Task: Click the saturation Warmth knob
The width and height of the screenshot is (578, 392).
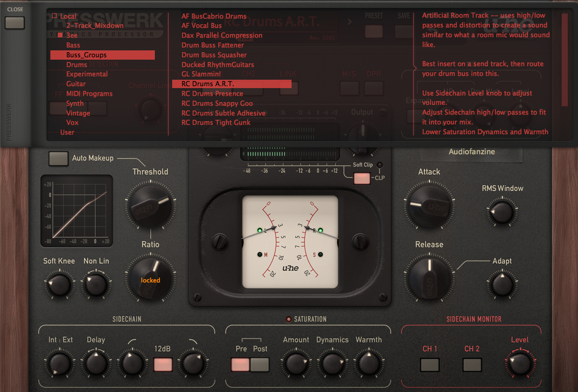Action: (x=369, y=364)
